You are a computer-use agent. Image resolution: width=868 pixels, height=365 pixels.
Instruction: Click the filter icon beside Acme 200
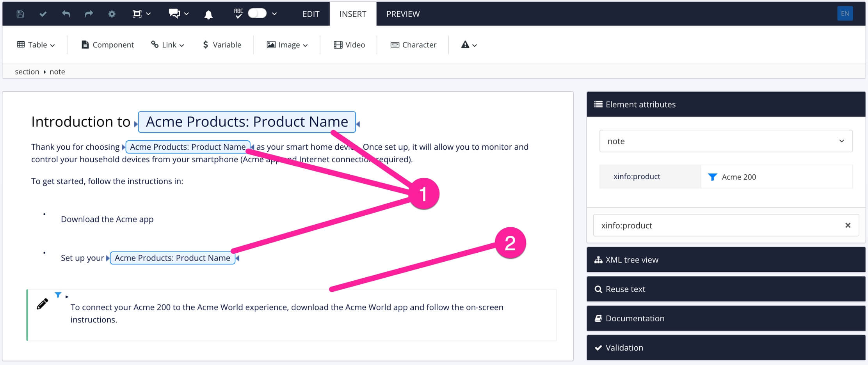coord(713,177)
